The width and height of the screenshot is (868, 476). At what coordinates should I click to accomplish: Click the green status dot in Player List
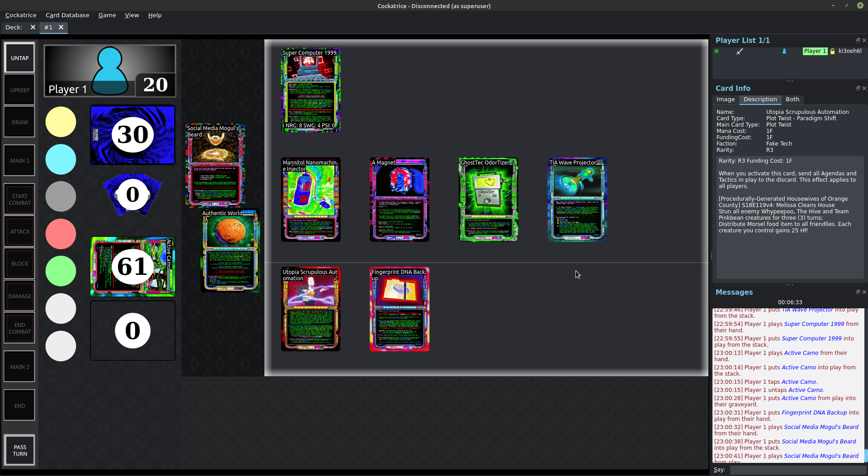717,51
